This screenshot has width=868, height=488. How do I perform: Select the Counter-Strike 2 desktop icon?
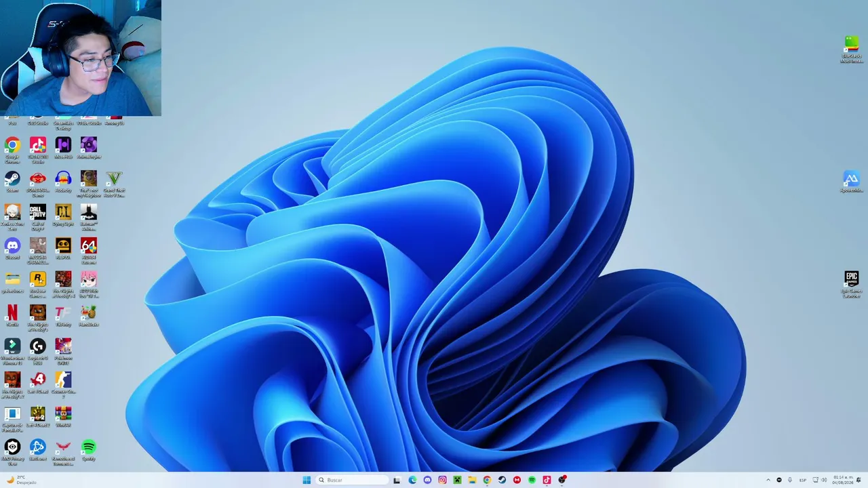[63, 384]
